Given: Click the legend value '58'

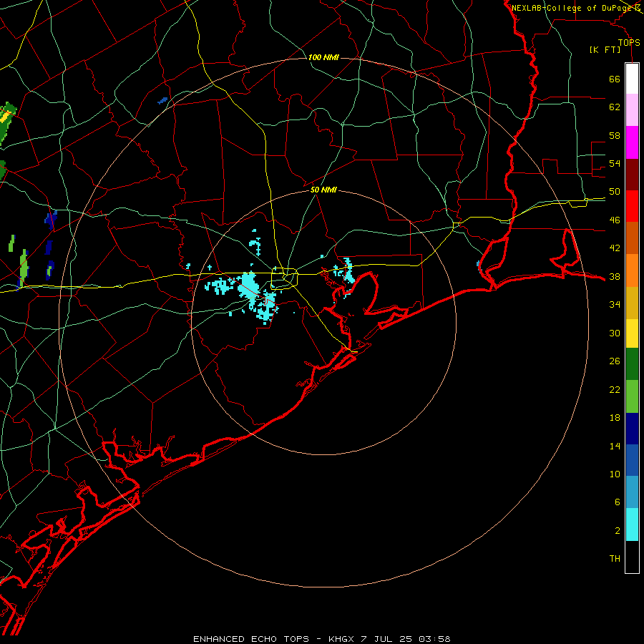Looking at the screenshot, I should point(615,135).
